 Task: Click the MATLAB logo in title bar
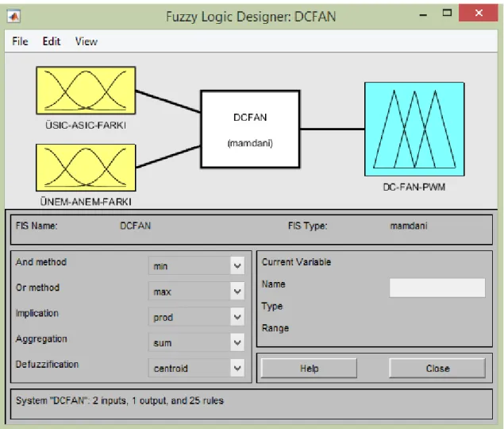13,16
